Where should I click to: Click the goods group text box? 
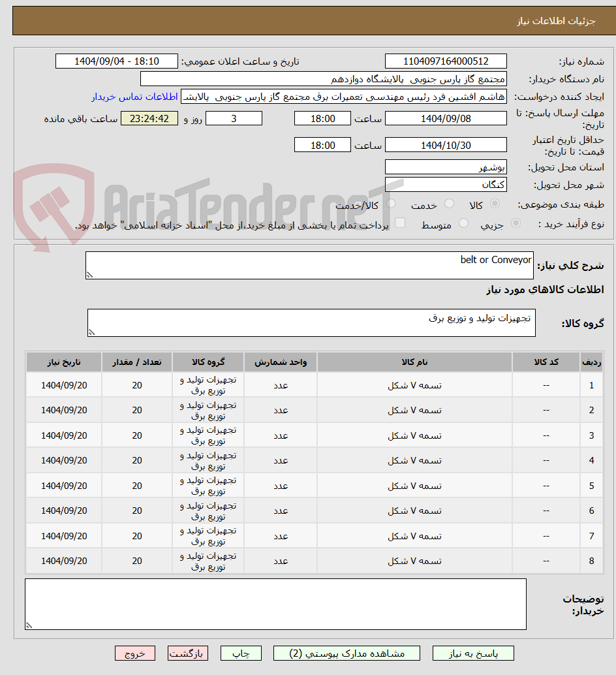tap(311, 323)
